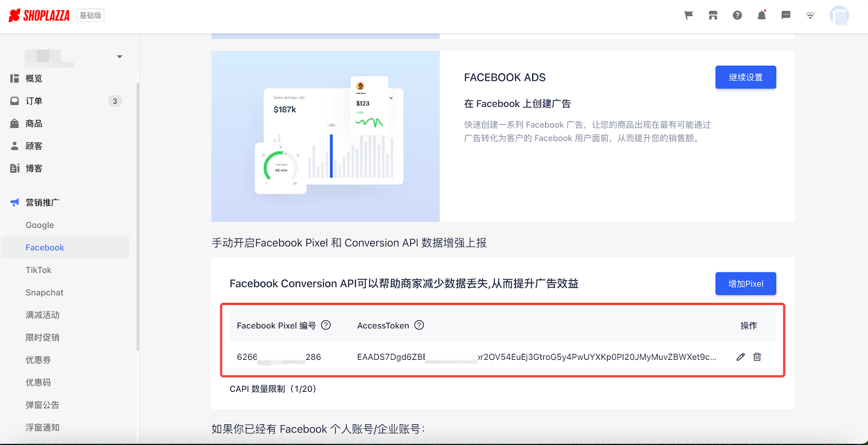Open the user avatar menu
Image resolution: width=868 pixels, height=445 pixels.
tap(839, 15)
